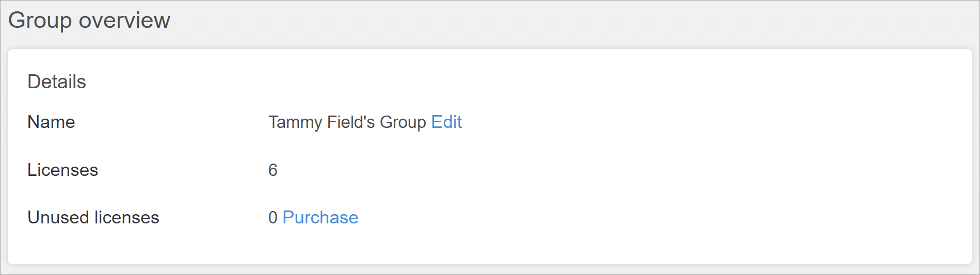This screenshot has height=275, width=980.
Task: Click the Edit link beside group name
Action: (x=446, y=122)
